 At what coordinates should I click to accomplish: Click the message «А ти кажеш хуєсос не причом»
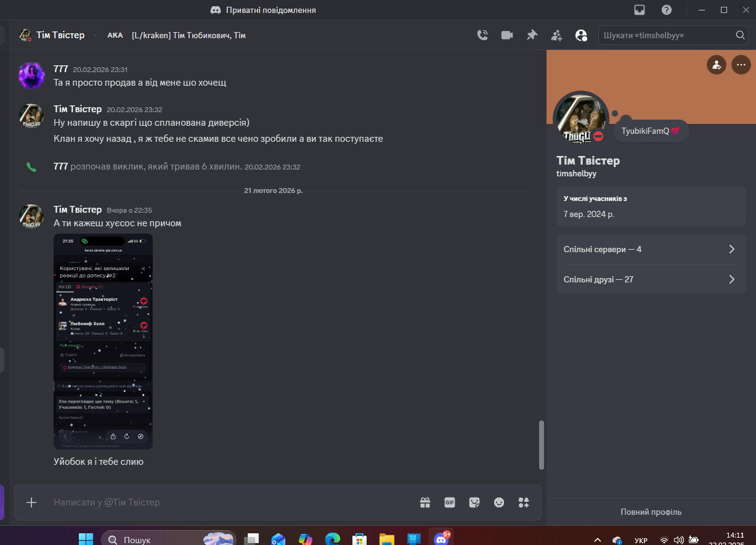pyautogui.click(x=118, y=223)
